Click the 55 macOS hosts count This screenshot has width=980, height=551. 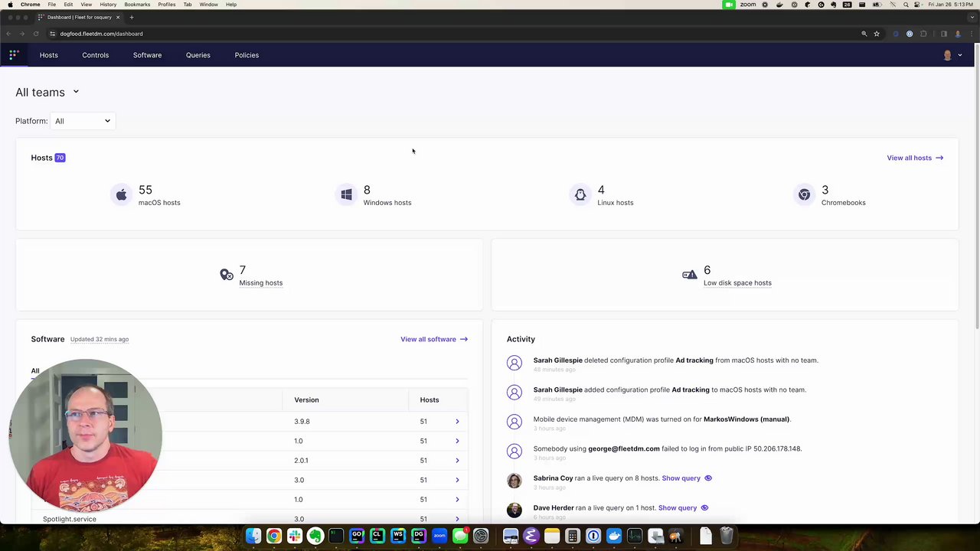click(145, 190)
